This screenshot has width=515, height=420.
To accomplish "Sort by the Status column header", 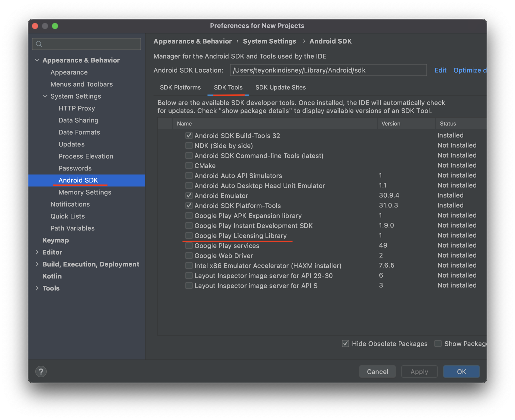I will pos(461,123).
